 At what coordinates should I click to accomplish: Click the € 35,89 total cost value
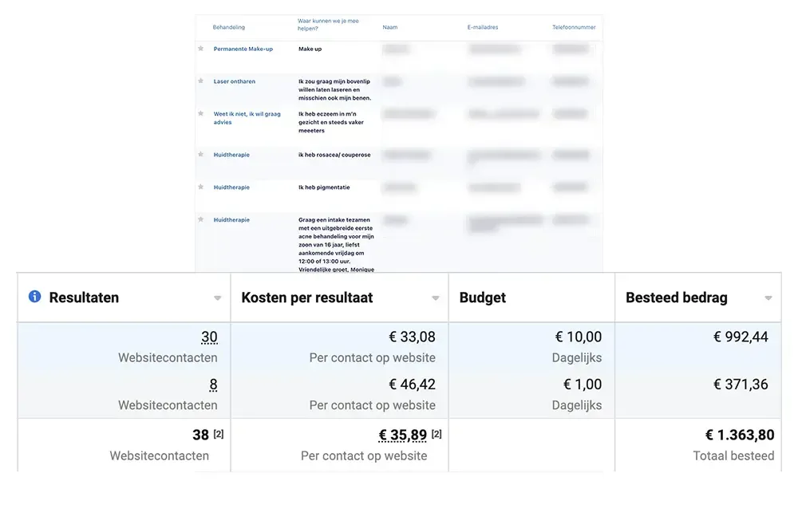402,435
